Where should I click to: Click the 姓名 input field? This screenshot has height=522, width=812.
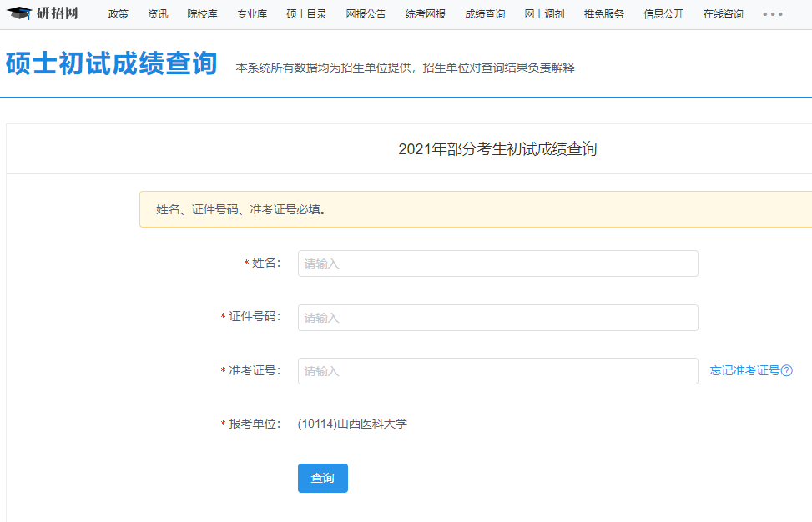point(497,263)
